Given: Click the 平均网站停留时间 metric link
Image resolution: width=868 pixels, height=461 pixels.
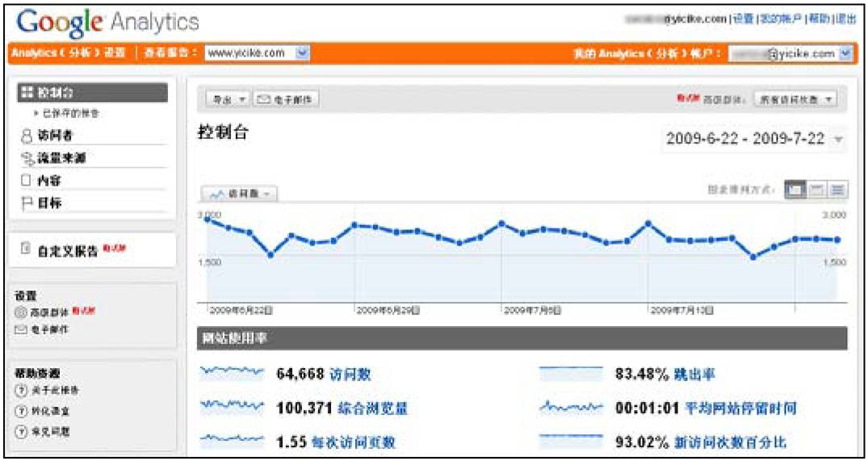Looking at the screenshot, I should [741, 409].
